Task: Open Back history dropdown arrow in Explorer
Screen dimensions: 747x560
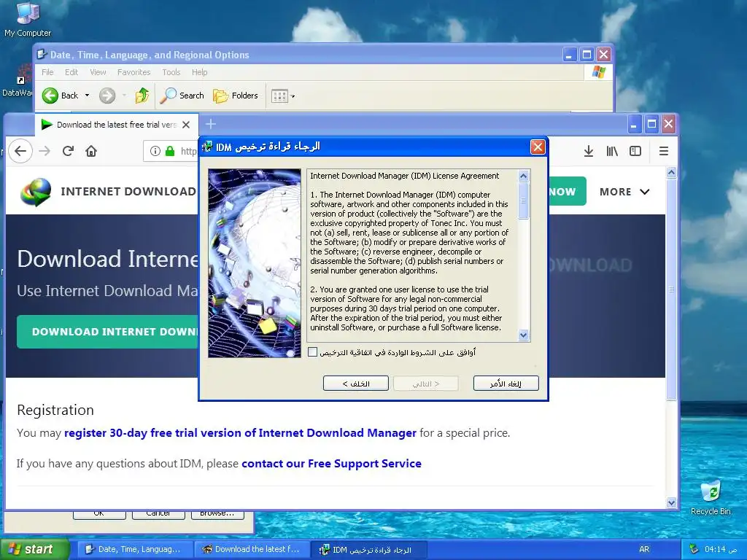Action: [x=88, y=96]
